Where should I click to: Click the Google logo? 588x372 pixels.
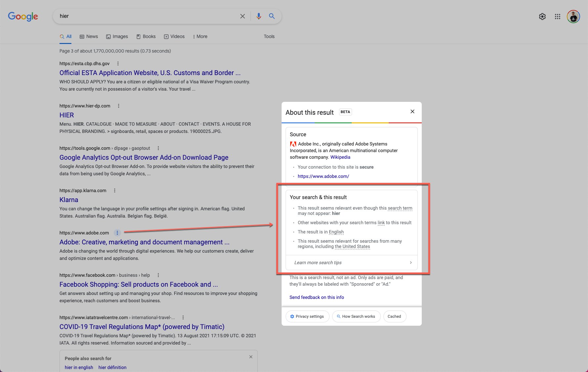click(x=23, y=16)
